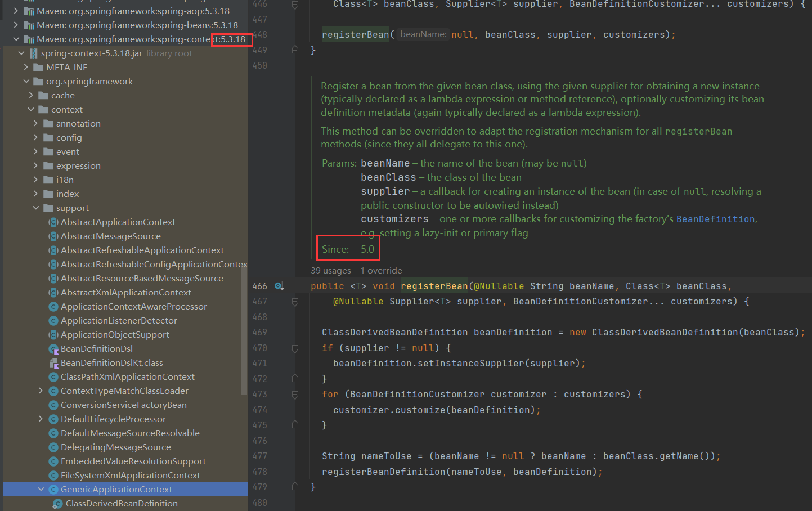Click the GenericApplicationContext class icon
This screenshot has height=511, width=812.
[53, 490]
